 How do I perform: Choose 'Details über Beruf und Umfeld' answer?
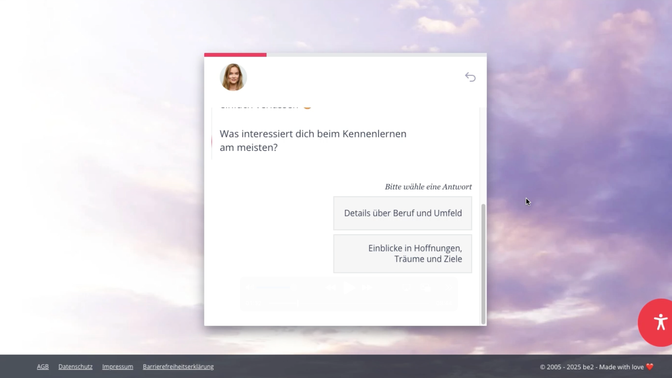tap(402, 213)
